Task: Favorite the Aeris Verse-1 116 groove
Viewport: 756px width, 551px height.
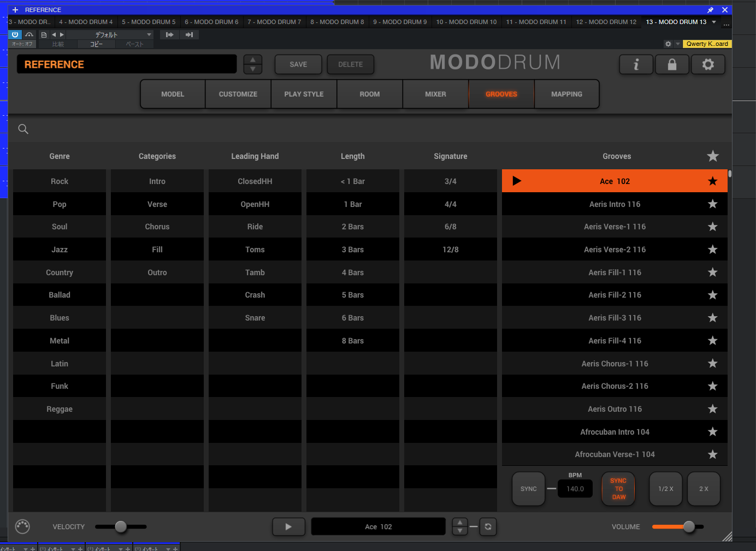Action: (713, 227)
